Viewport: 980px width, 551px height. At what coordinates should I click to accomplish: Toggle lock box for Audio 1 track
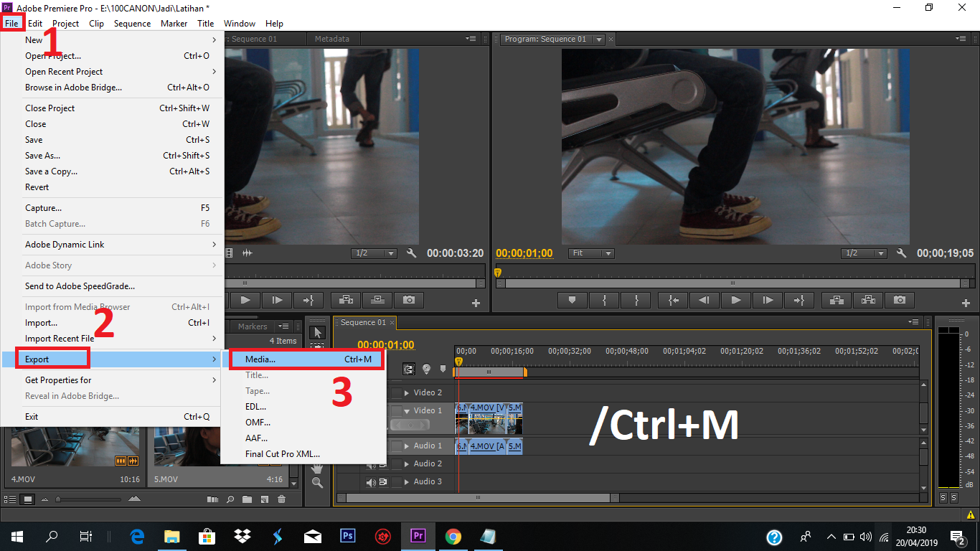[397, 446]
